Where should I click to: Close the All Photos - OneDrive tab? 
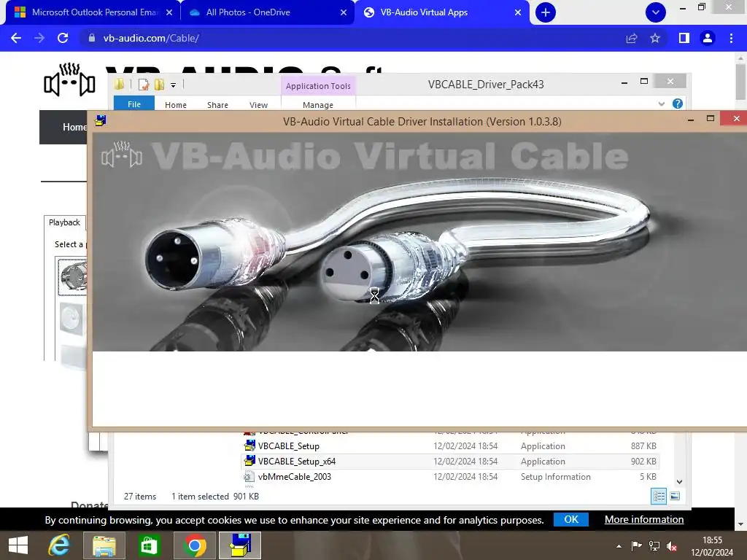click(344, 12)
